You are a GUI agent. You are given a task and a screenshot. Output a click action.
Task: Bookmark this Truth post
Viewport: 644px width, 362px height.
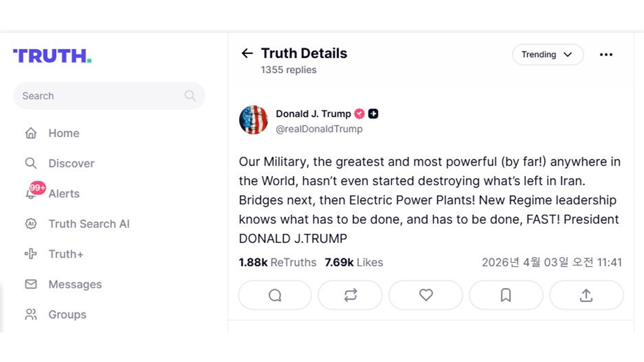click(506, 295)
